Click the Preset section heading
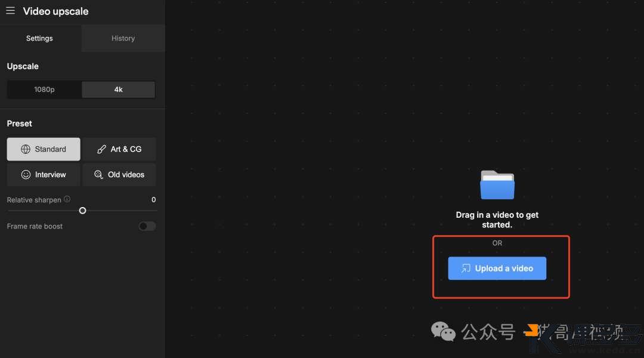This screenshot has width=644, height=358. click(20, 124)
